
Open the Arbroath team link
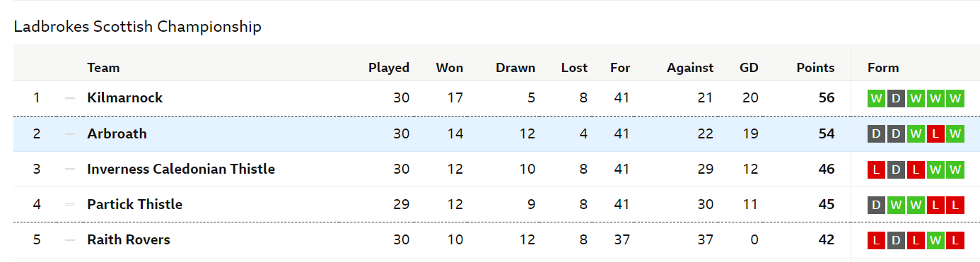pyautogui.click(x=117, y=133)
